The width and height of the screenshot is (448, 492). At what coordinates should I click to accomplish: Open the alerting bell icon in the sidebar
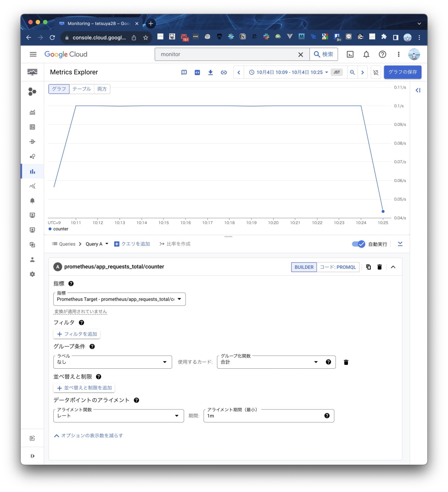coord(32,201)
